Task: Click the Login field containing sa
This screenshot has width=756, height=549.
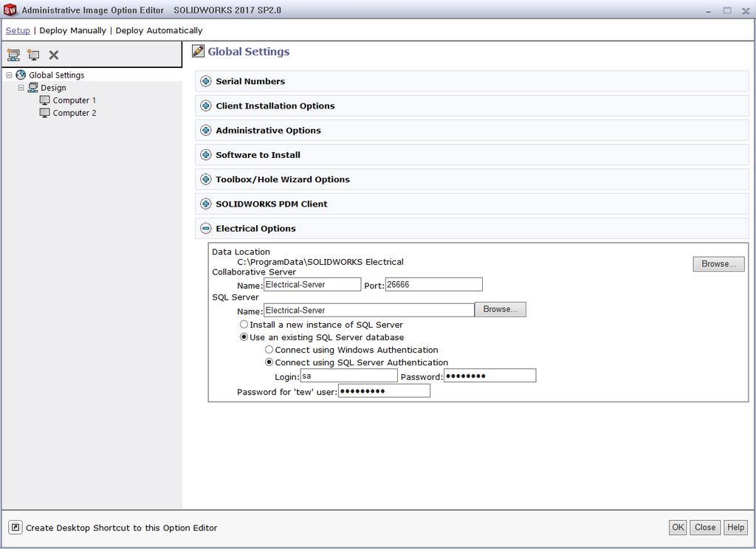Action: [348, 376]
